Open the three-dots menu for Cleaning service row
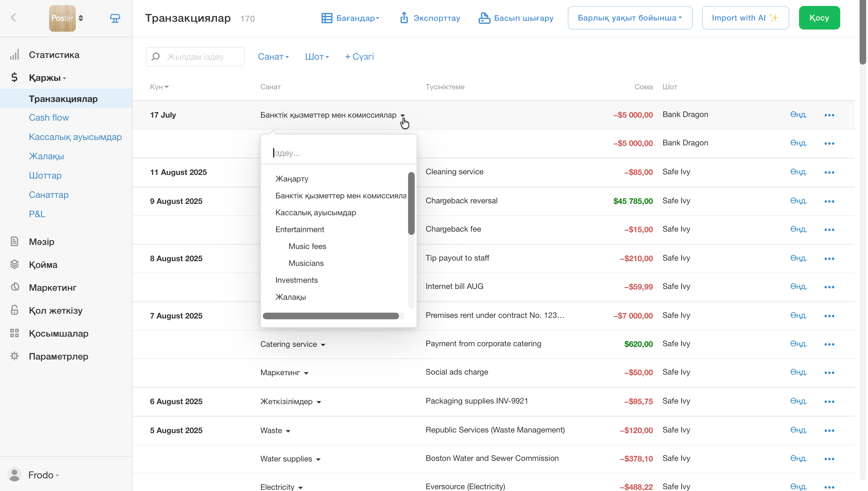868x491 pixels. pos(829,172)
